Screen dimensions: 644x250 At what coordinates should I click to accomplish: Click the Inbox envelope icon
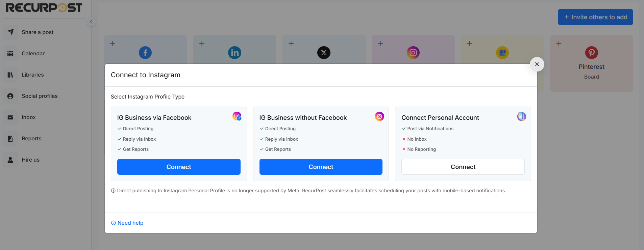(x=10, y=117)
